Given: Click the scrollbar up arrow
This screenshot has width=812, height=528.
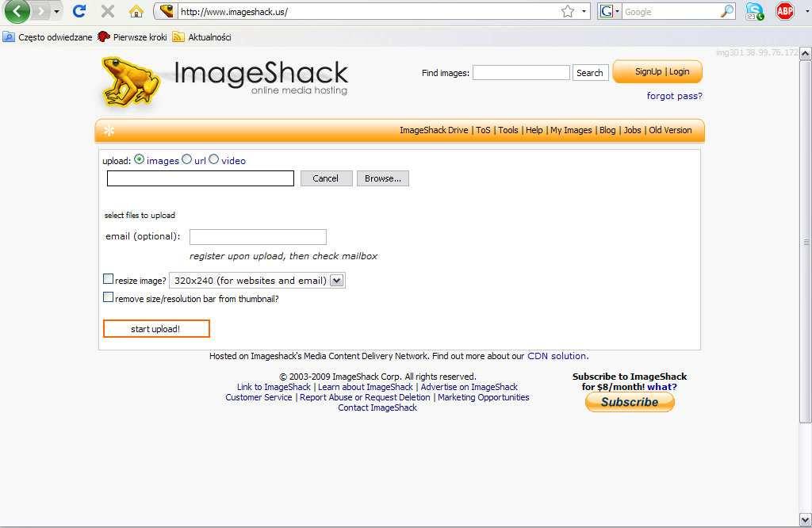Looking at the screenshot, I should click(806, 53).
